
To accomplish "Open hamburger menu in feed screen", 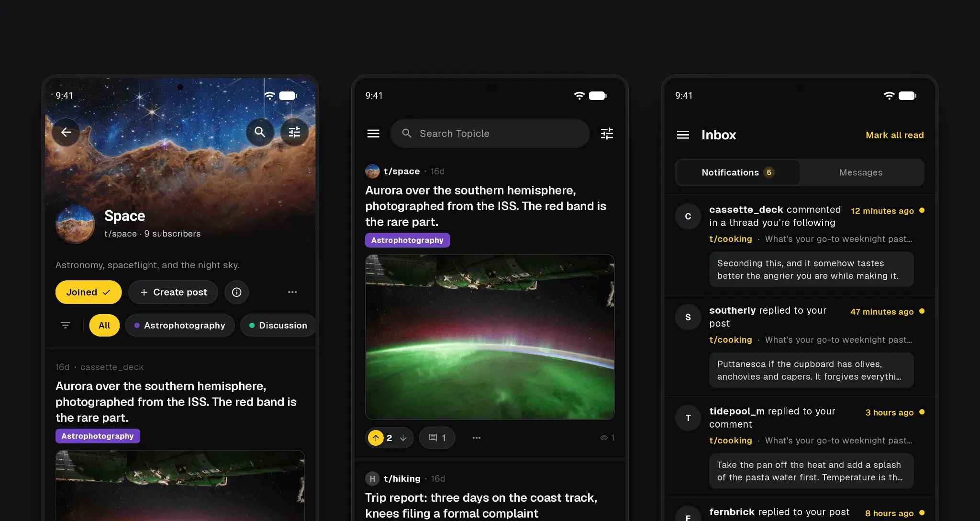I will 373,134.
